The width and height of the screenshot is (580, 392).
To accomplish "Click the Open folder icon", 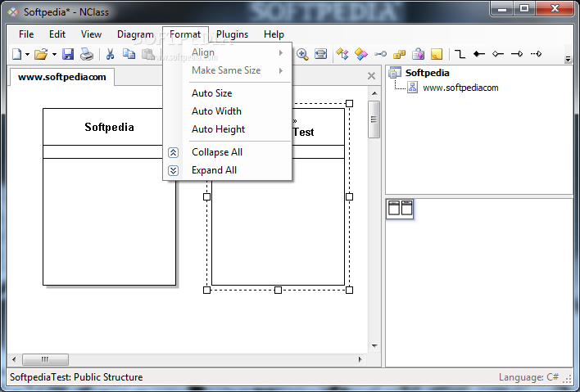I will click(x=41, y=54).
